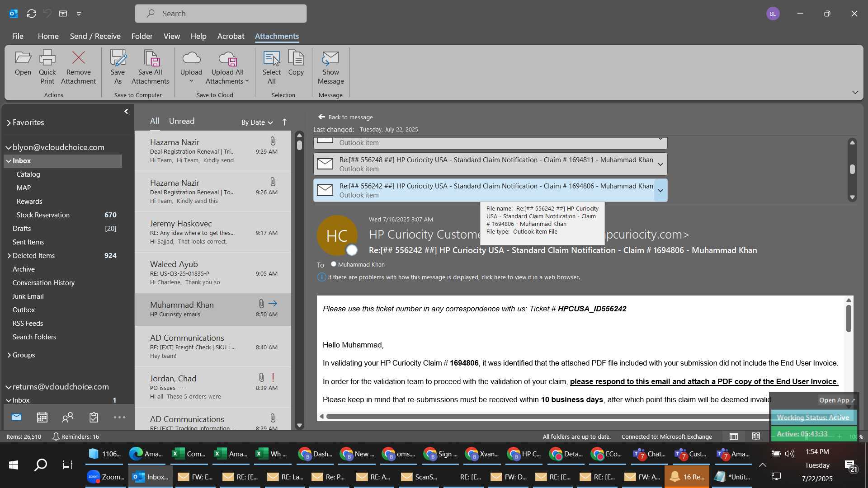Click the message body horizontal scrollbar
Image resolution: width=868 pixels, height=488 pixels.
pos(547,416)
